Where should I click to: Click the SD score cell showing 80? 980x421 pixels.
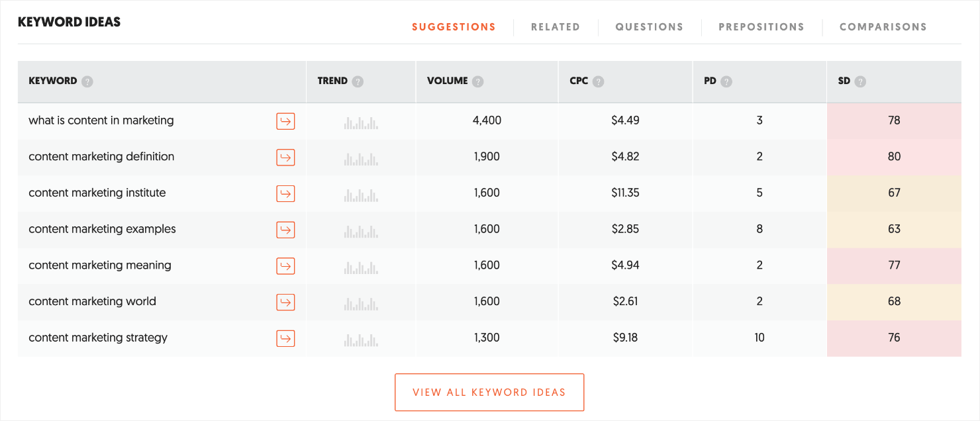894,157
